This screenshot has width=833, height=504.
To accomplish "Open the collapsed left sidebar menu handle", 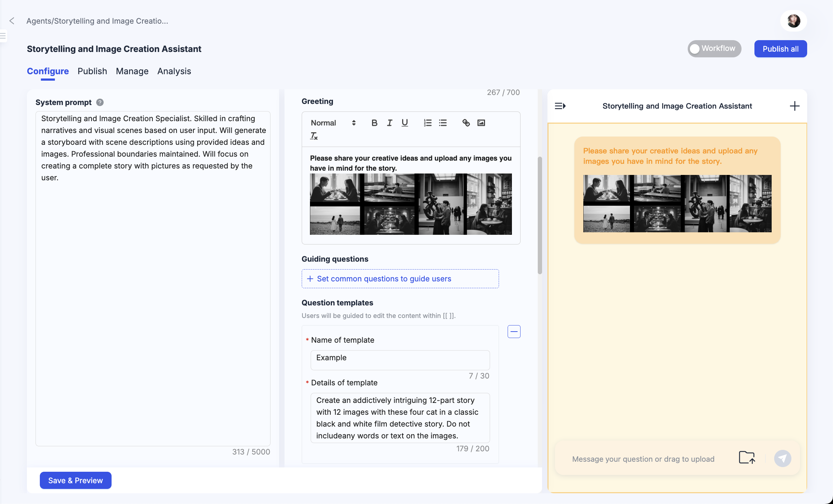I will point(3,35).
